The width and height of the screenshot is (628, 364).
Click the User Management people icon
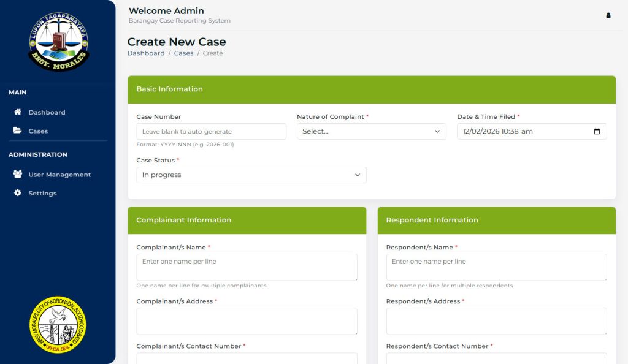pos(18,174)
